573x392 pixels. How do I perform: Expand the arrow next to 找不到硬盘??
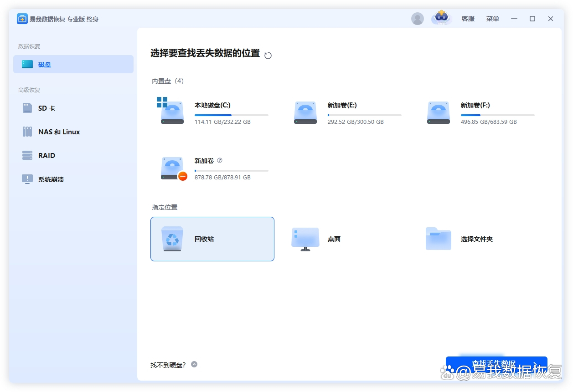tap(194, 364)
